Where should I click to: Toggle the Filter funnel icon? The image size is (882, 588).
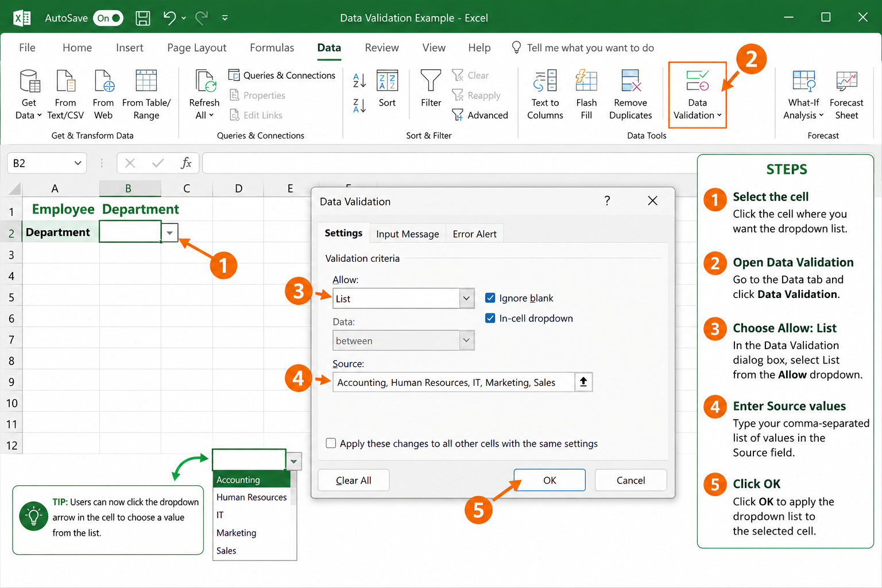pos(431,81)
